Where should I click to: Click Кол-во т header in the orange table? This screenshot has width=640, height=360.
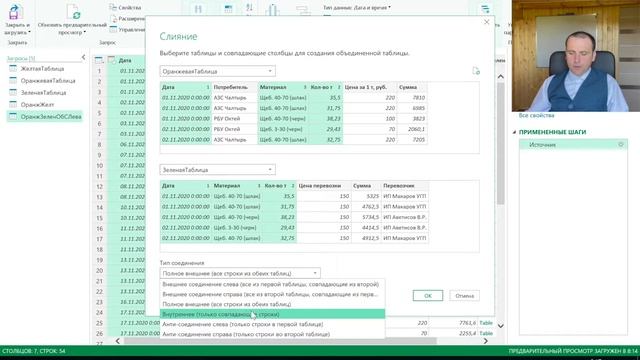325,87
